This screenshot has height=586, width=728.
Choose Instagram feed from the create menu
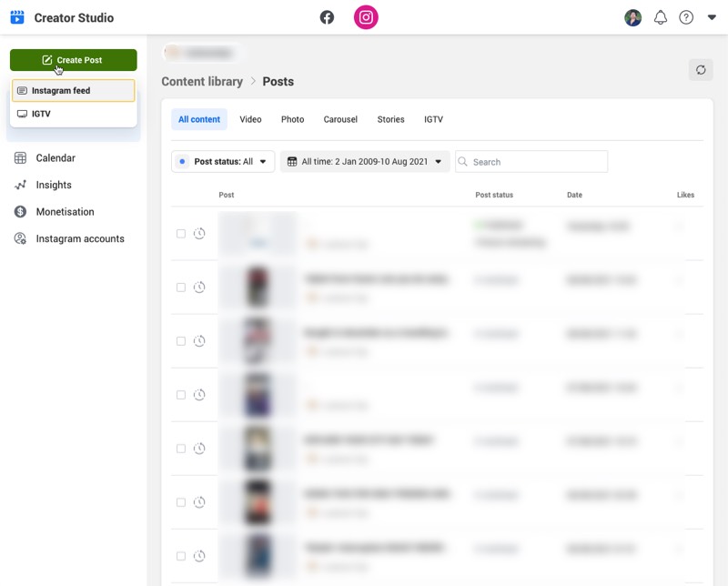[74, 91]
